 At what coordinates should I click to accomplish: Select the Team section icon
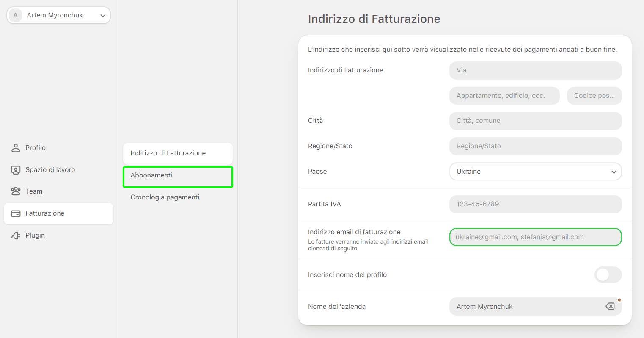tap(16, 191)
